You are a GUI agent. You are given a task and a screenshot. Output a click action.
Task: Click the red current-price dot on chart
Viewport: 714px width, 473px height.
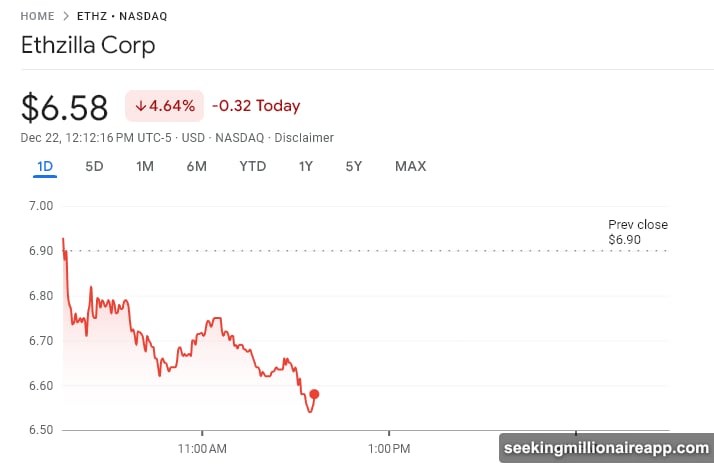coord(315,394)
